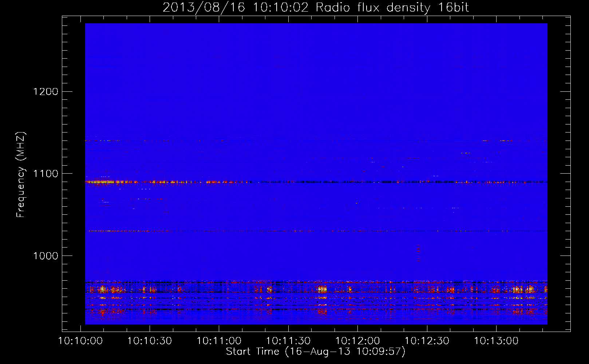Screen dimensions: 589x364
Task: Click the 10:13:00 time tick label
Action: (x=496, y=341)
